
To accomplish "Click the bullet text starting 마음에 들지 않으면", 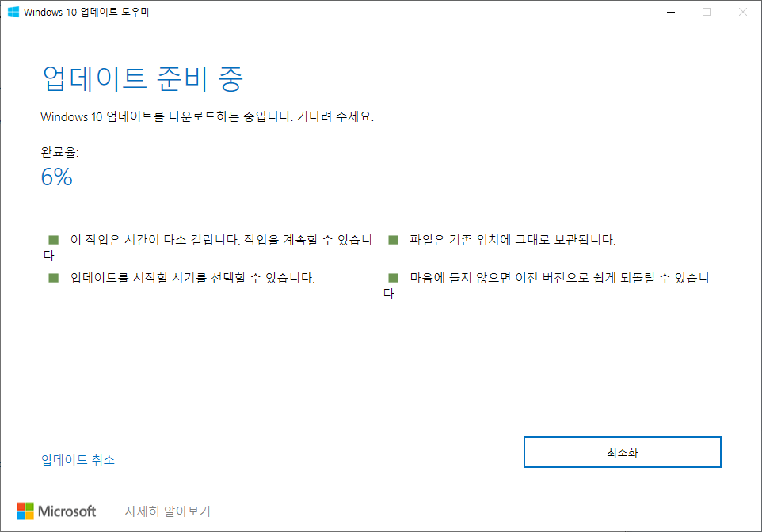I will (x=547, y=286).
